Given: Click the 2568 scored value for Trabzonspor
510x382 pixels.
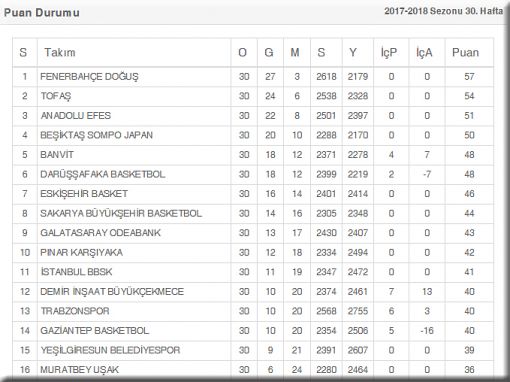Looking at the screenshot, I should (326, 311).
